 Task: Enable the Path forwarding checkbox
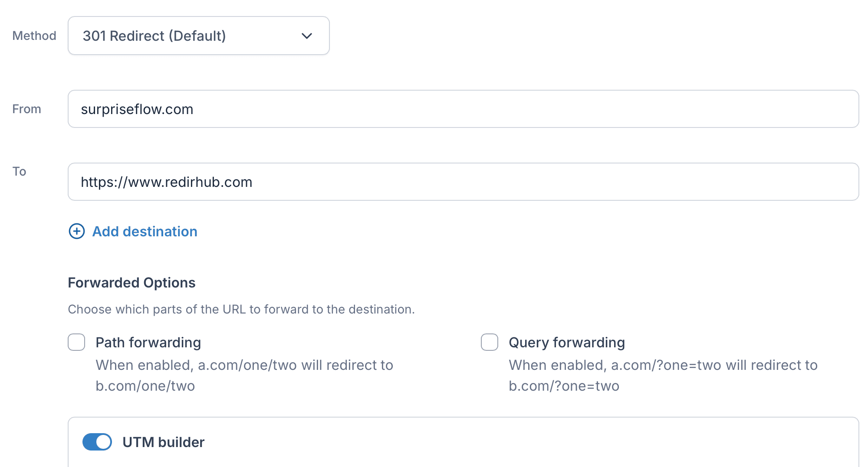pos(76,342)
